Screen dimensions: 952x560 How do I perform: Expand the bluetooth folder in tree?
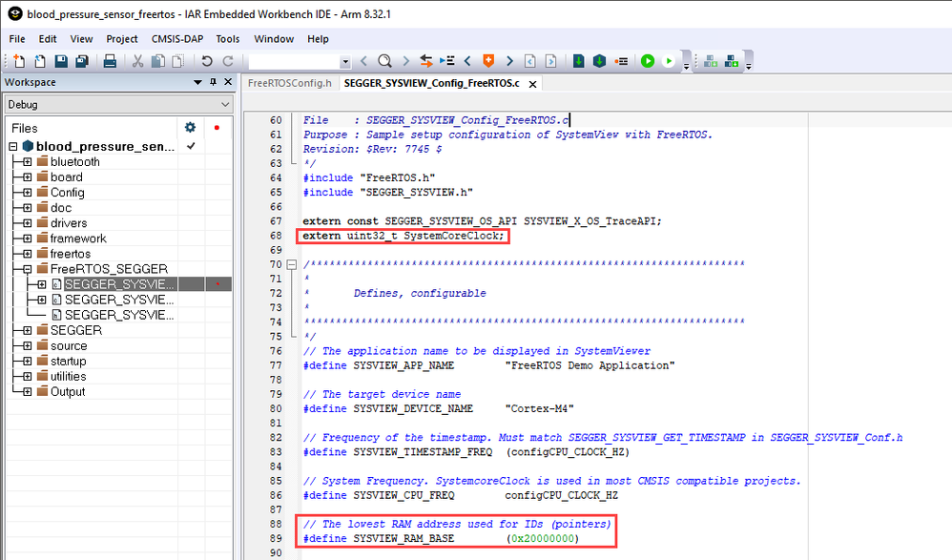pos(28,161)
